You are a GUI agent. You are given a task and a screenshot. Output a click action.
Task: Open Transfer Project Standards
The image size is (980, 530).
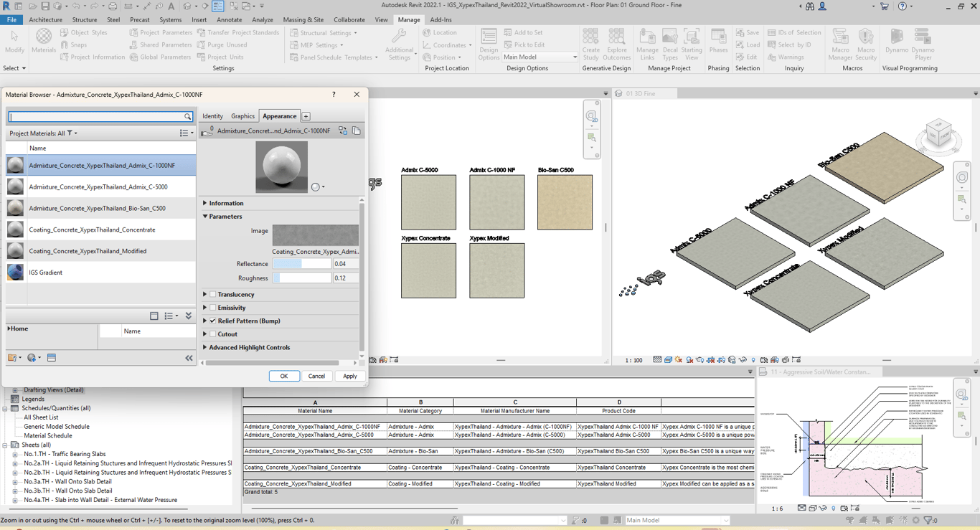pos(238,32)
